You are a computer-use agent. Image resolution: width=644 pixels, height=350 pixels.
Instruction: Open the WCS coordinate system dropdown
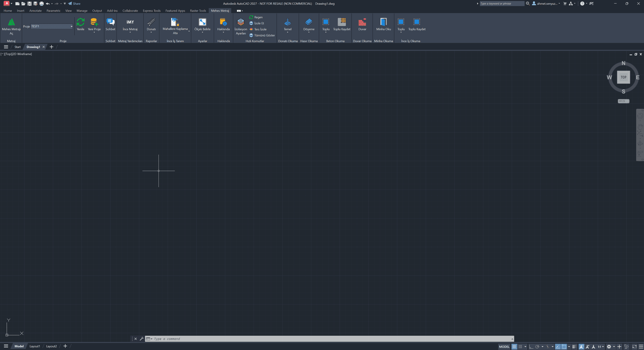click(x=623, y=101)
